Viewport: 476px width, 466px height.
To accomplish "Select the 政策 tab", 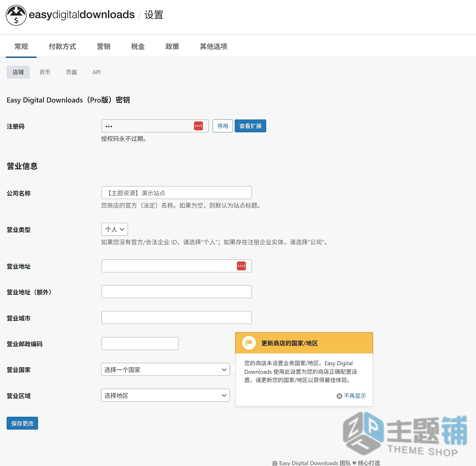I will [x=172, y=46].
